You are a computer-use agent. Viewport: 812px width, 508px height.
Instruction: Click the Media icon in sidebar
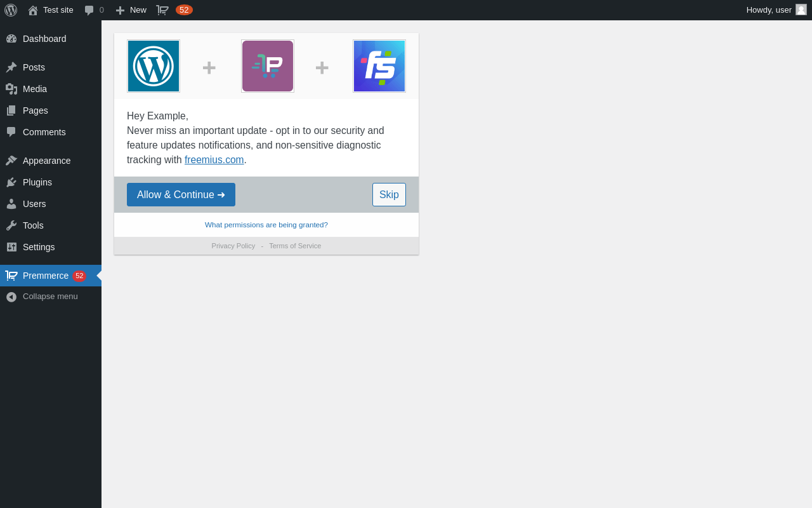(x=11, y=89)
